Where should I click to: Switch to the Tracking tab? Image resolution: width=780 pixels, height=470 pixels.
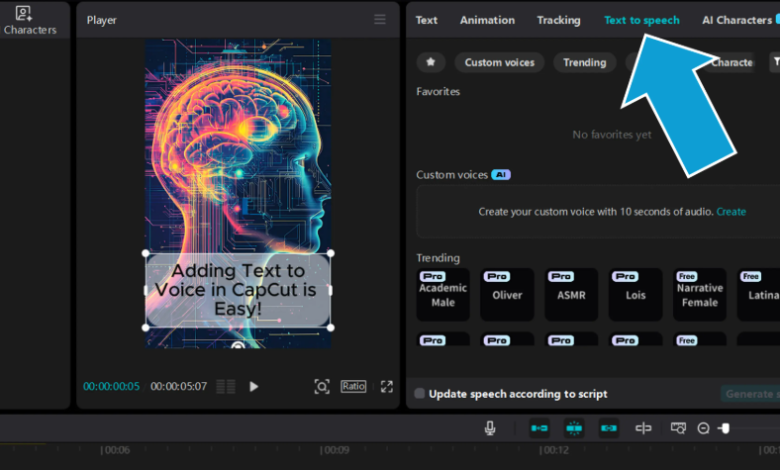558,20
